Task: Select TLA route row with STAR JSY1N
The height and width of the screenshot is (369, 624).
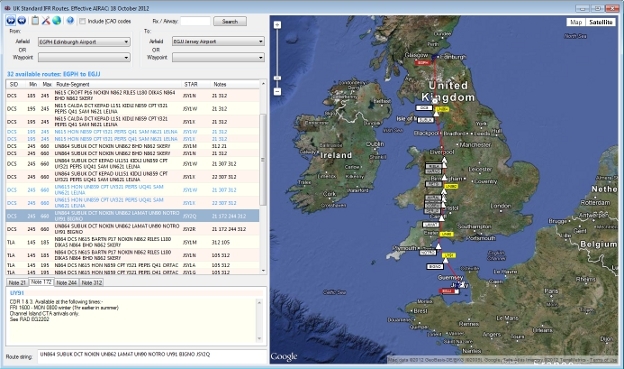Action: [x=133, y=255]
